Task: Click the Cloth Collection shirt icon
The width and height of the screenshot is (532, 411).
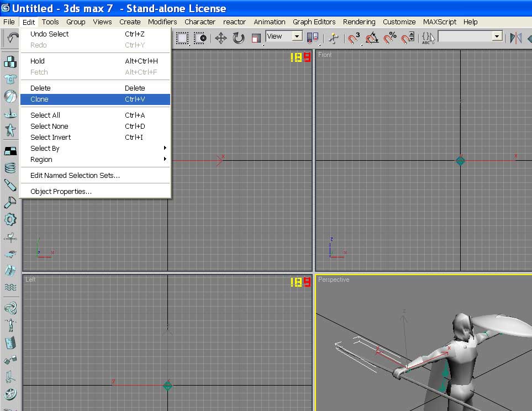Action: [x=10, y=79]
